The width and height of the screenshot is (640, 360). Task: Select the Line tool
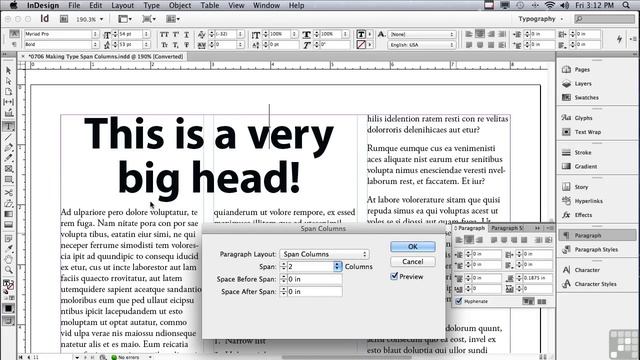[x=9, y=137]
